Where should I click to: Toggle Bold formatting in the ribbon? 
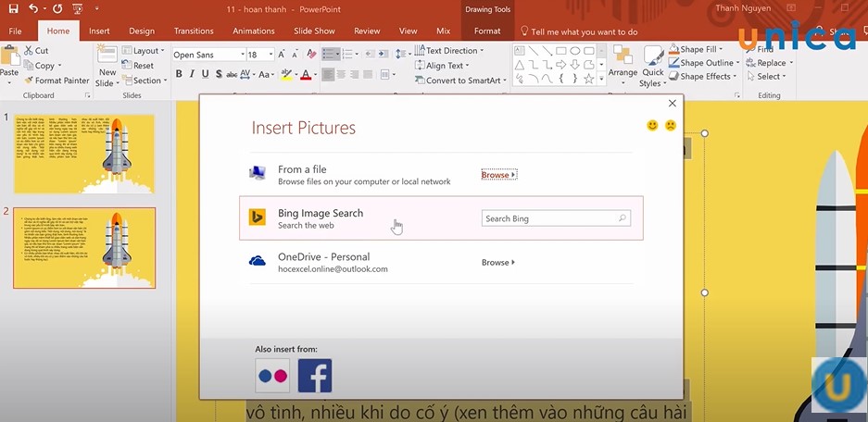pos(179,74)
